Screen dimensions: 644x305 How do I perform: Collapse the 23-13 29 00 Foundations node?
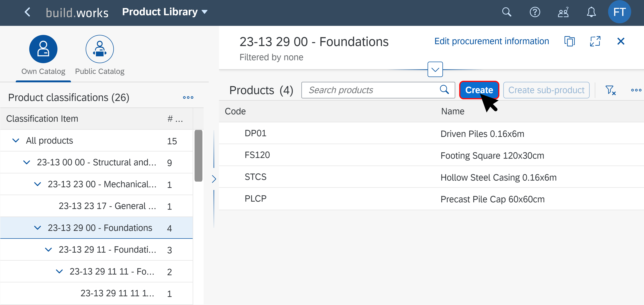[37, 228]
